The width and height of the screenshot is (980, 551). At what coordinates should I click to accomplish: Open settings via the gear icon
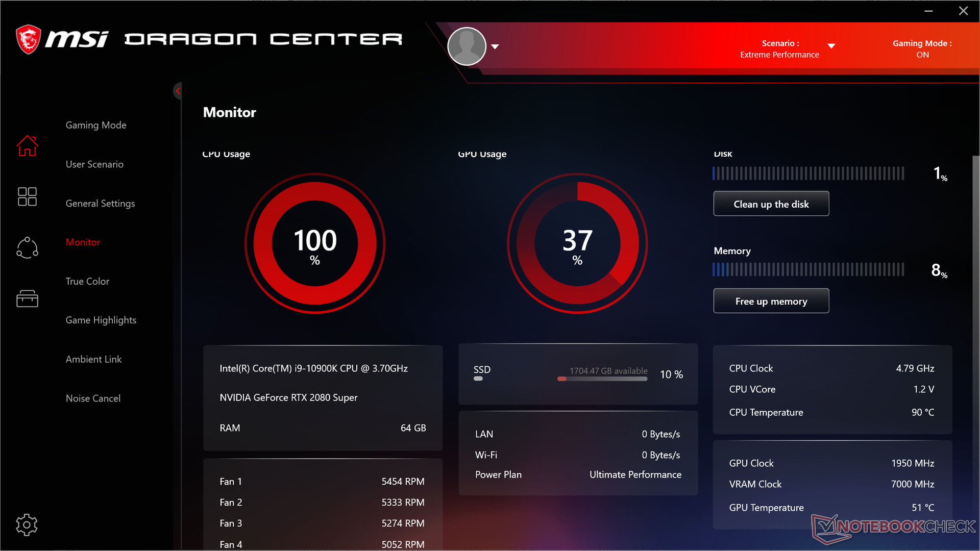tap(27, 524)
